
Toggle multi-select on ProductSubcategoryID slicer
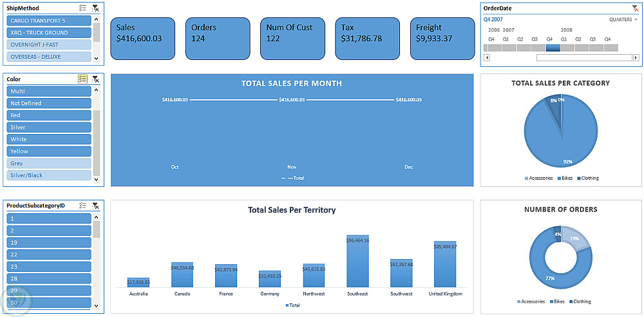click(x=82, y=206)
